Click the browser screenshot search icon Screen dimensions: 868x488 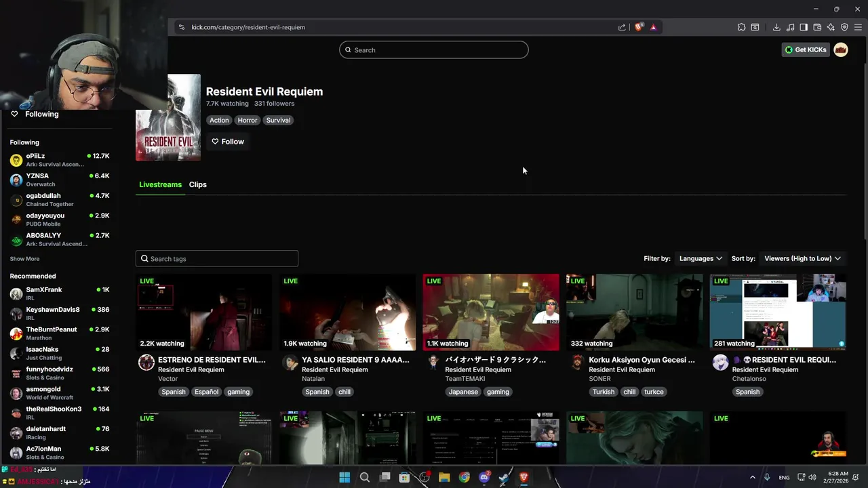click(x=755, y=27)
